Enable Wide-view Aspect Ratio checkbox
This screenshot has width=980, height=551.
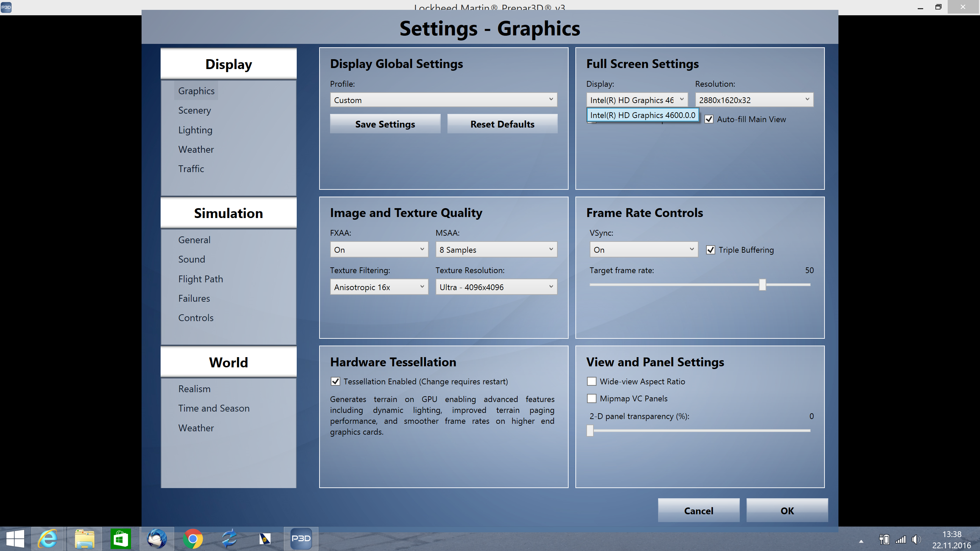pos(592,381)
